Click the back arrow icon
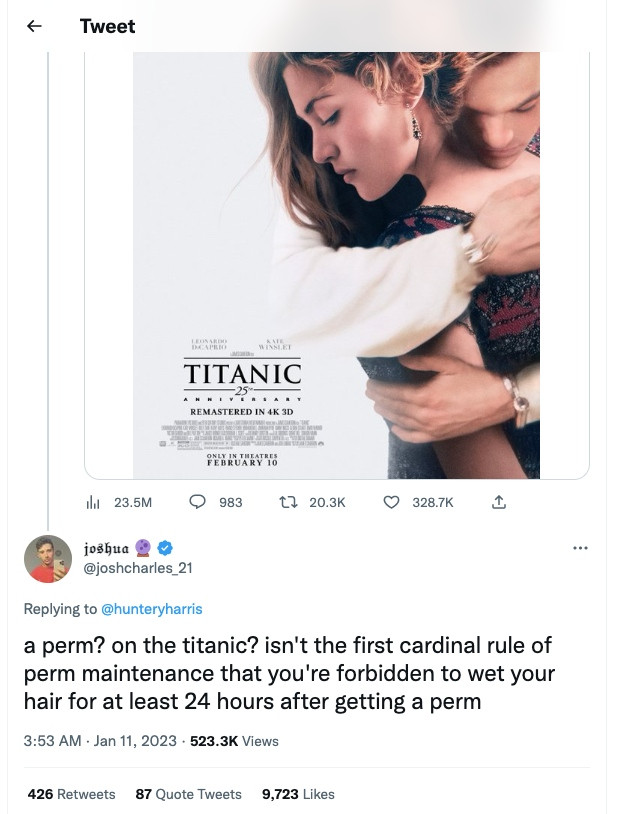The image size is (628, 814). 33,26
